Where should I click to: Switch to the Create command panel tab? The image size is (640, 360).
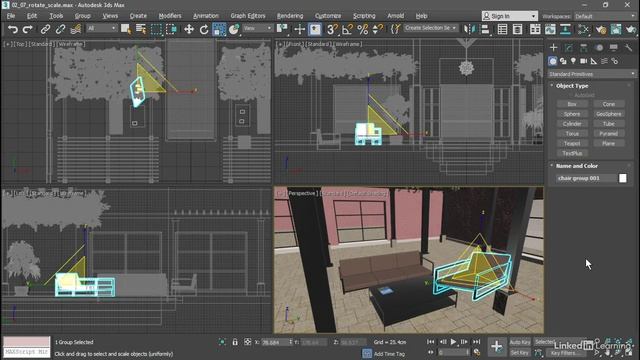pos(553,48)
